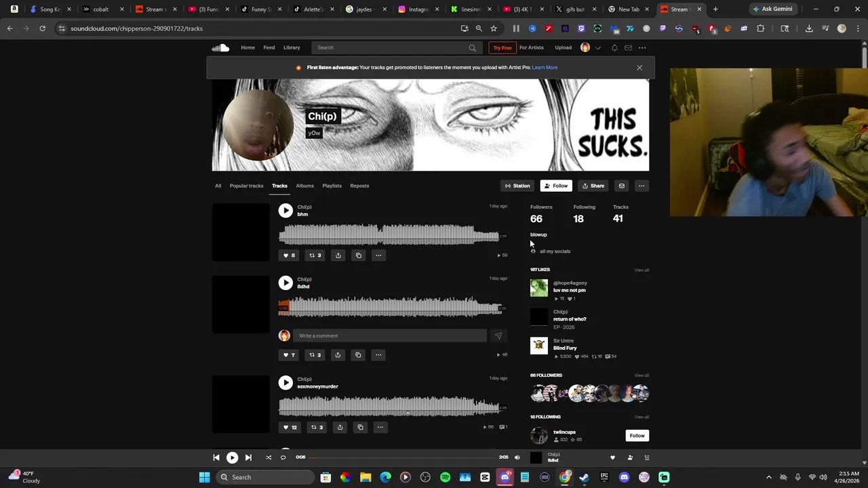868x488 pixels.
Task: Follow artist from player bar
Action: pyautogui.click(x=630, y=457)
